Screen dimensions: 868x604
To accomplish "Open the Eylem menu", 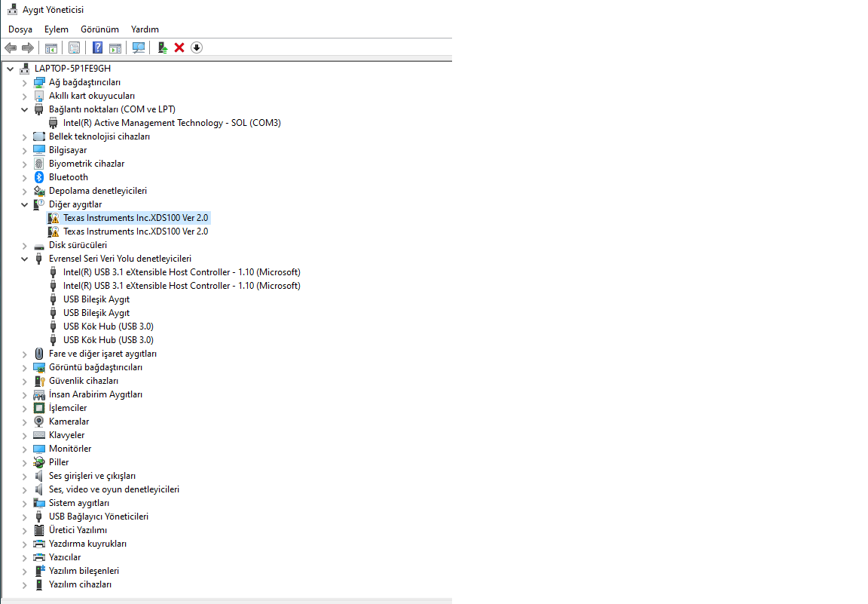I will click(57, 29).
